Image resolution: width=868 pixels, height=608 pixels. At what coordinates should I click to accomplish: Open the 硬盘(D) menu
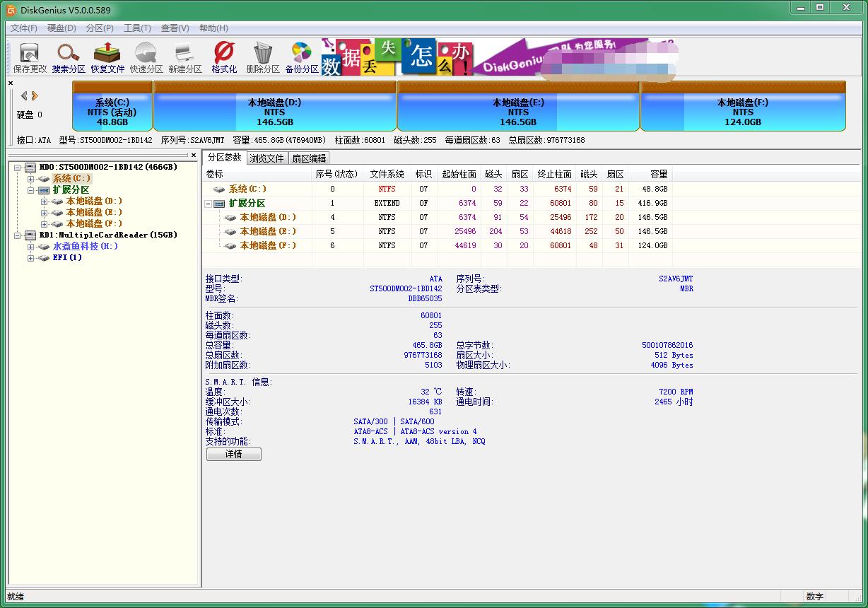tap(61, 28)
